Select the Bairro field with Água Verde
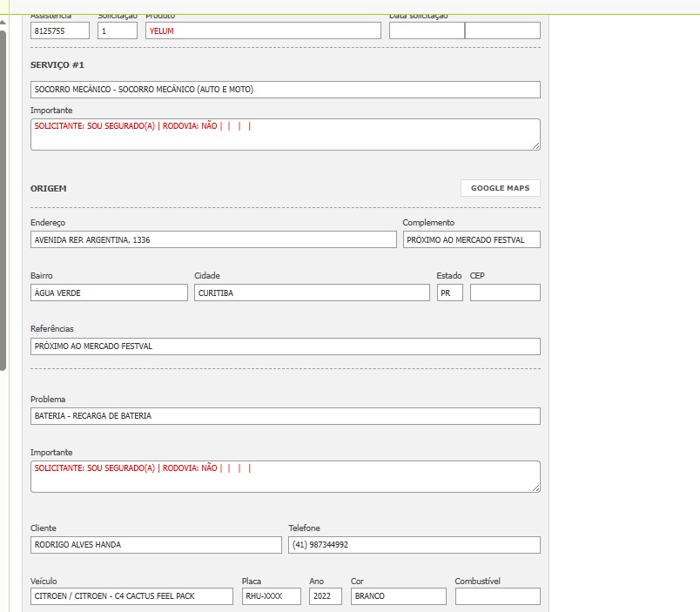The height and width of the screenshot is (612, 700). [109, 293]
